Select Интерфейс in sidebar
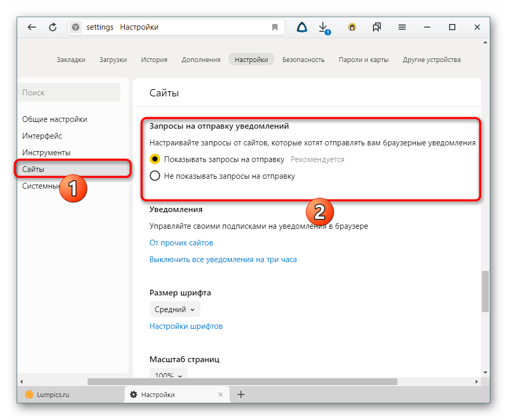This screenshot has width=507, height=420. click(x=42, y=136)
